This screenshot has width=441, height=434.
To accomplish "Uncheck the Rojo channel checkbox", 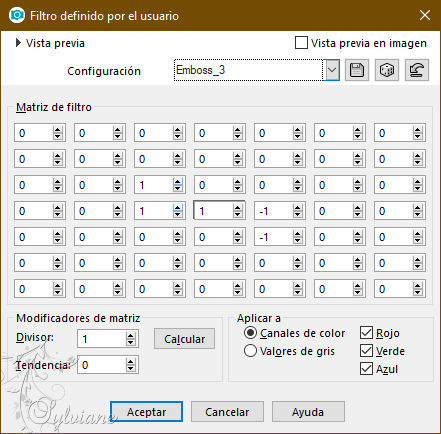I will click(x=366, y=333).
